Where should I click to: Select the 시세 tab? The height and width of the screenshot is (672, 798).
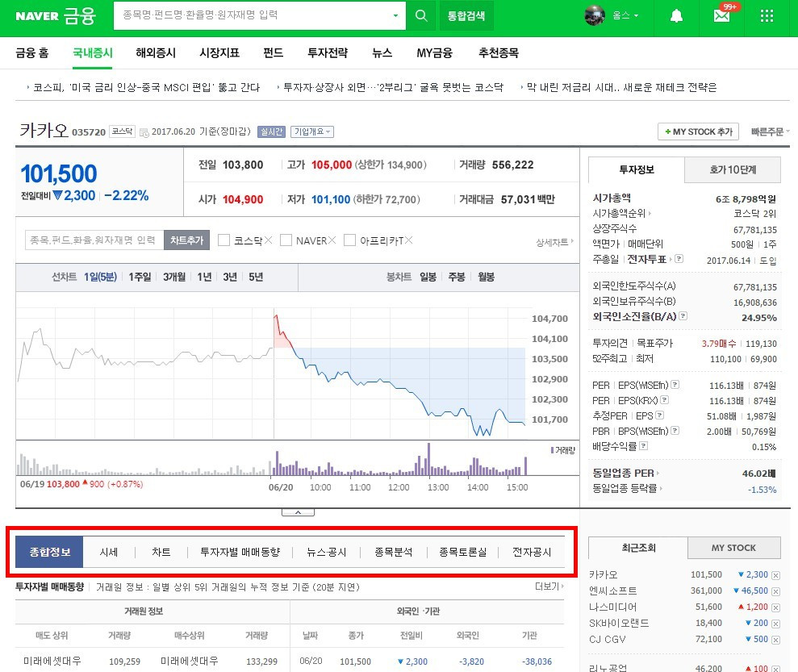[109, 552]
